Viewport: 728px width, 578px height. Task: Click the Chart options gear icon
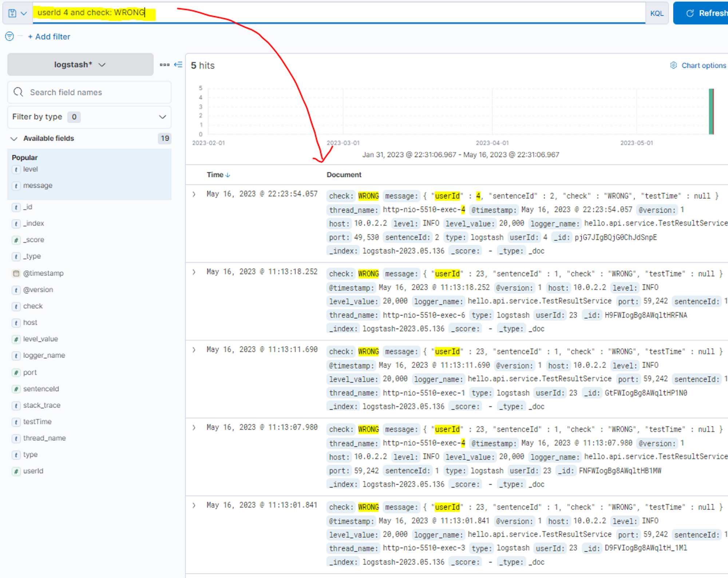pyautogui.click(x=673, y=65)
